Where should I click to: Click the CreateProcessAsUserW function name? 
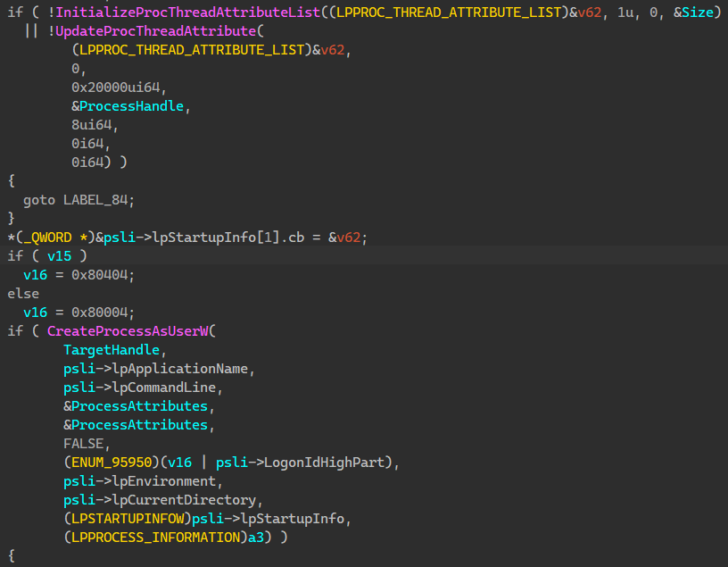pos(128,331)
